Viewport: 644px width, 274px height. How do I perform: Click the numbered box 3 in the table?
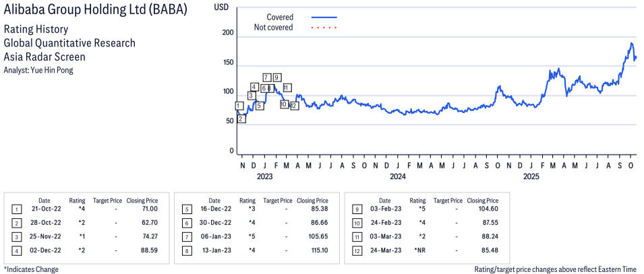tap(16, 236)
